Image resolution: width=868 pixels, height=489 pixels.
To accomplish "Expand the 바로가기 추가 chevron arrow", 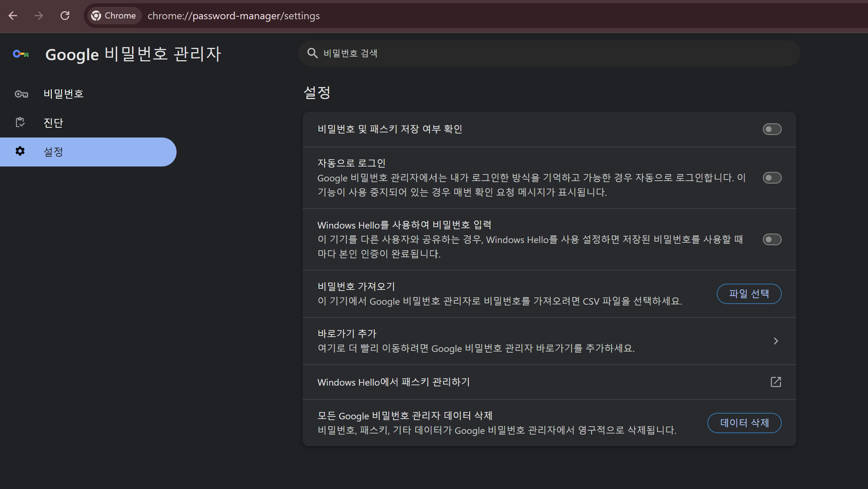I will pyautogui.click(x=776, y=341).
